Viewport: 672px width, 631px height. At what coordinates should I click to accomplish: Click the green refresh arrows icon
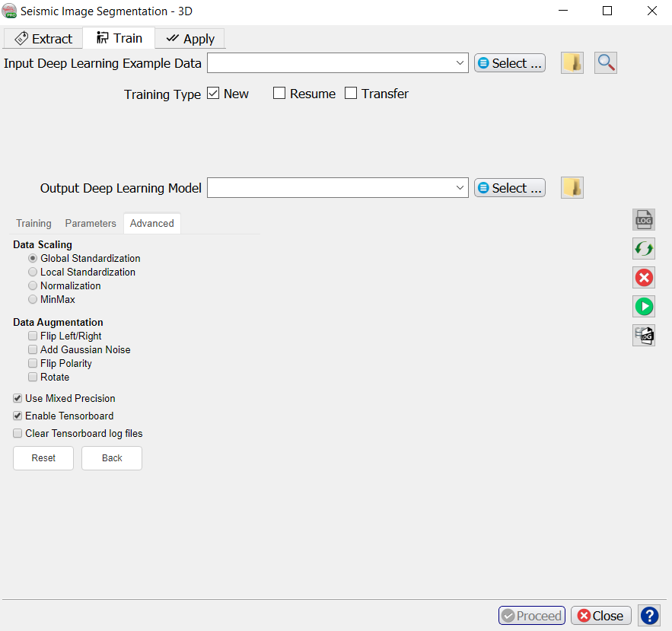point(644,249)
